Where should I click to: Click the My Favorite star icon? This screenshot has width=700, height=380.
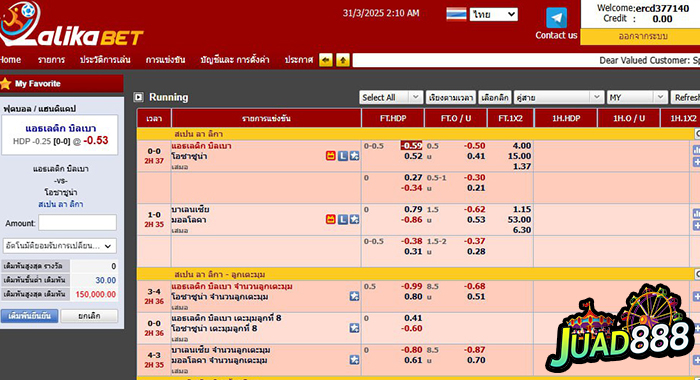[x=5, y=84]
